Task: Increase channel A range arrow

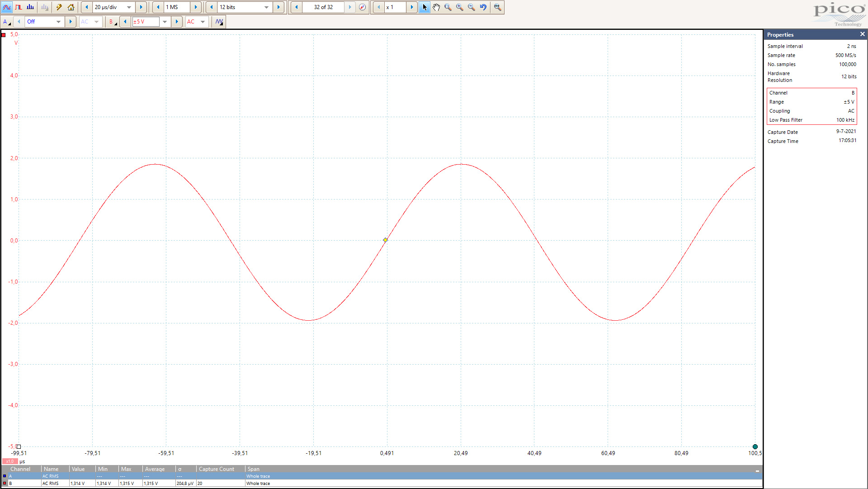Action: click(71, 22)
